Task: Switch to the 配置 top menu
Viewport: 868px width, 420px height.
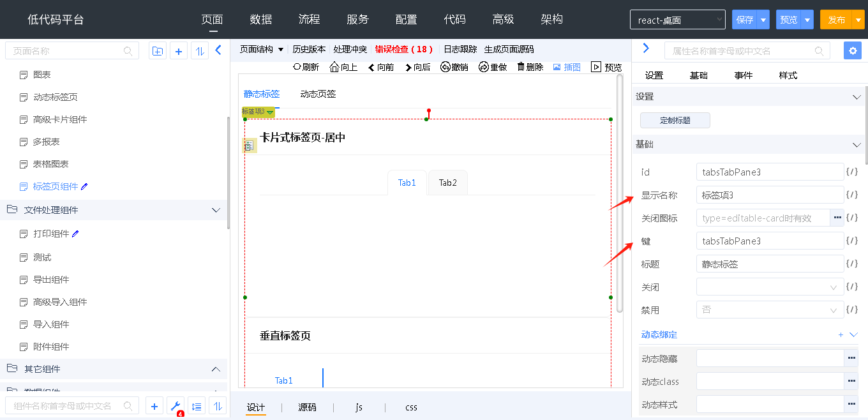Action: tap(407, 19)
